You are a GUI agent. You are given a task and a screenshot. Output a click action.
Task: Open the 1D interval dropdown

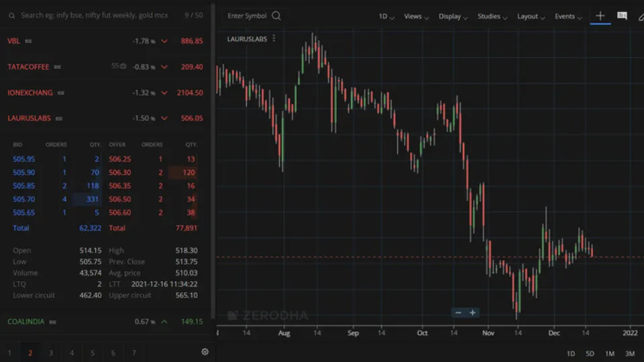(x=386, y=16)
